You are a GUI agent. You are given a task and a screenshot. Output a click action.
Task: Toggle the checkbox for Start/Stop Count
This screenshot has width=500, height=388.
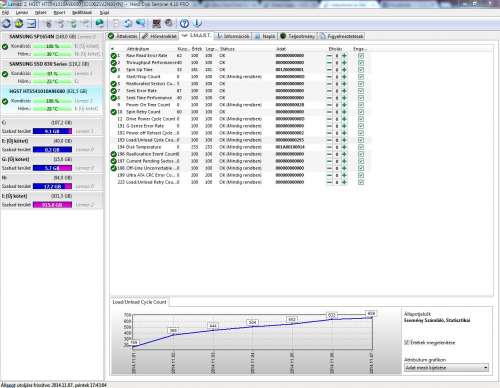point(361,77)
